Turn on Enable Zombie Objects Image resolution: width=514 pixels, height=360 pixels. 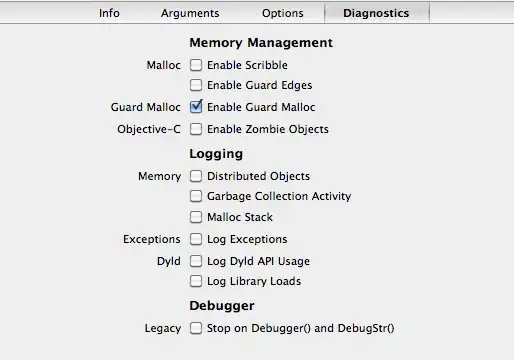click(x=196, y=129)
